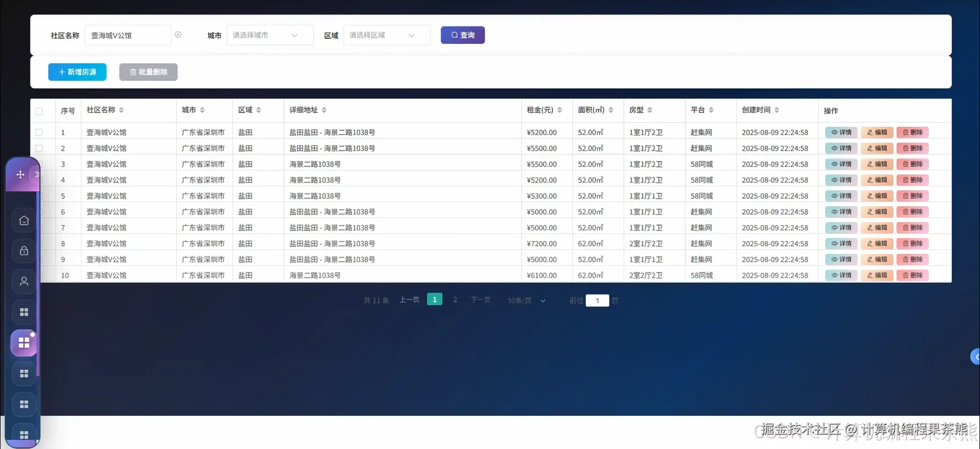Click 删除 for row 1
Viewport: 980px width, 449px height.
click(913, 132)
